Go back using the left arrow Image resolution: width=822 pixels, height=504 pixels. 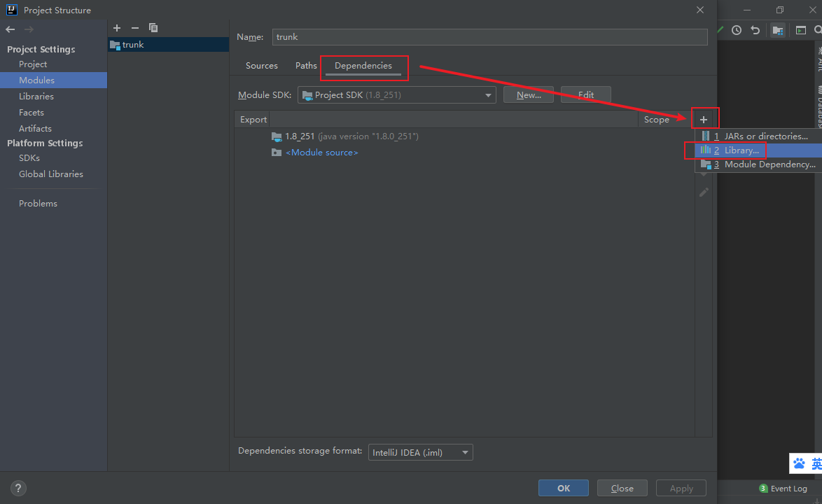[x=10, y=29]
